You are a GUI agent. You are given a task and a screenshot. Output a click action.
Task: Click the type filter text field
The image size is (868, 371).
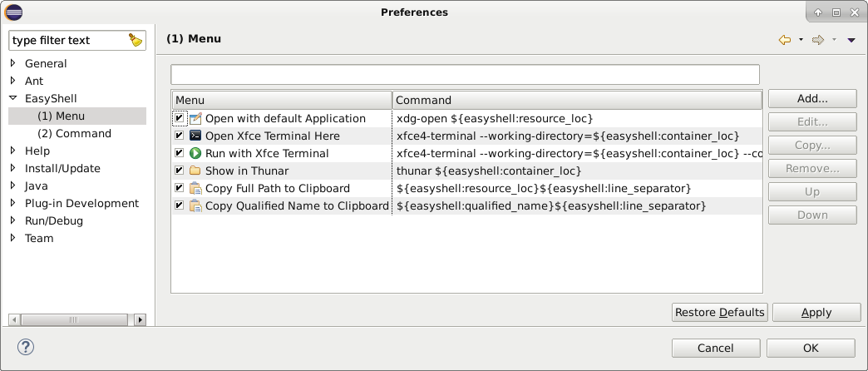69,41
